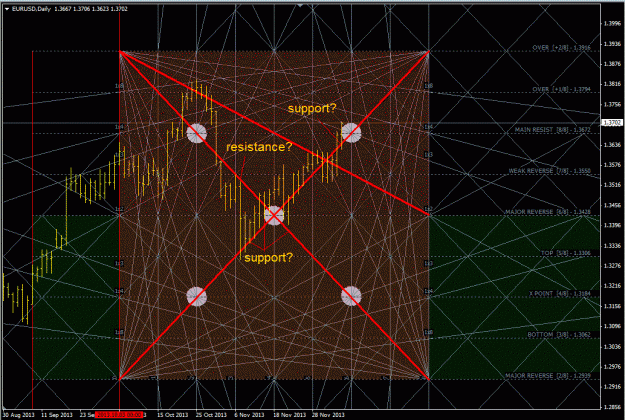
Task: Click the BOTTOM [3/8] - 1.3062 label
Action: click(x=559, y=335)
